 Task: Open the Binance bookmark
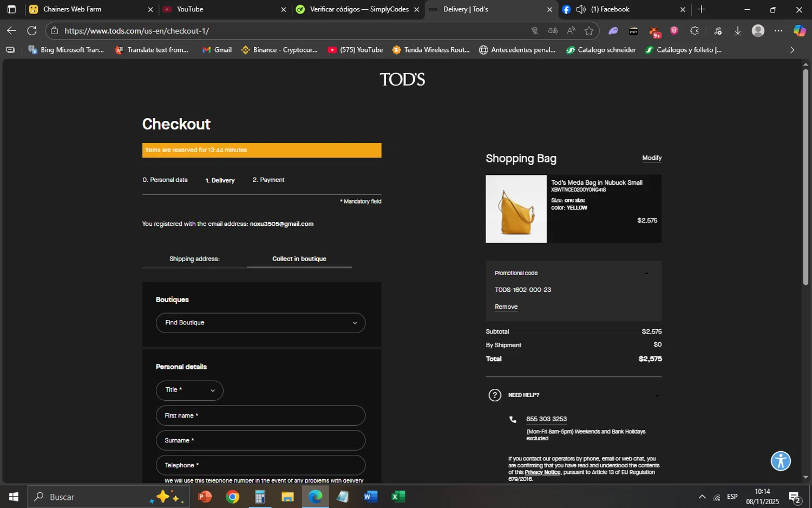coord(279,50)
